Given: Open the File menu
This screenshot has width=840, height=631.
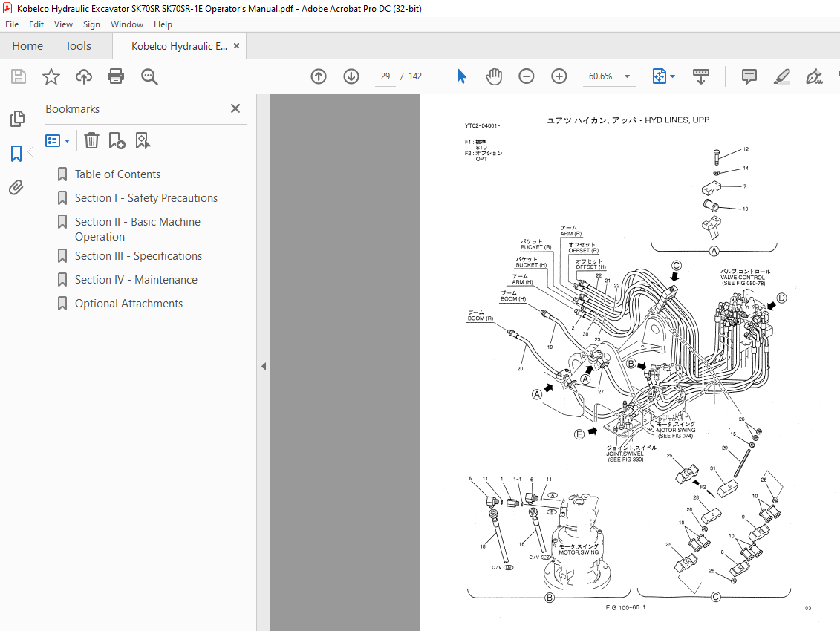Looking at the screenshot, I should (12, 24).
